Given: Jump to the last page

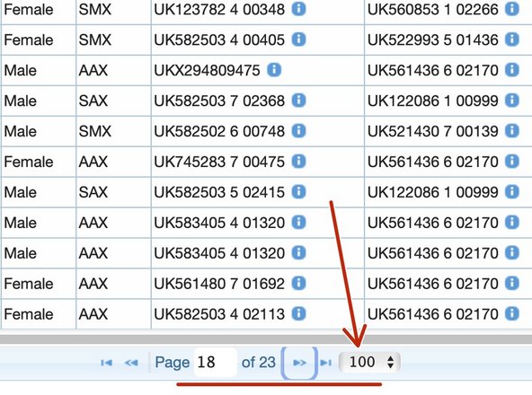Looking at the screenshot, I should pos(325,363).
